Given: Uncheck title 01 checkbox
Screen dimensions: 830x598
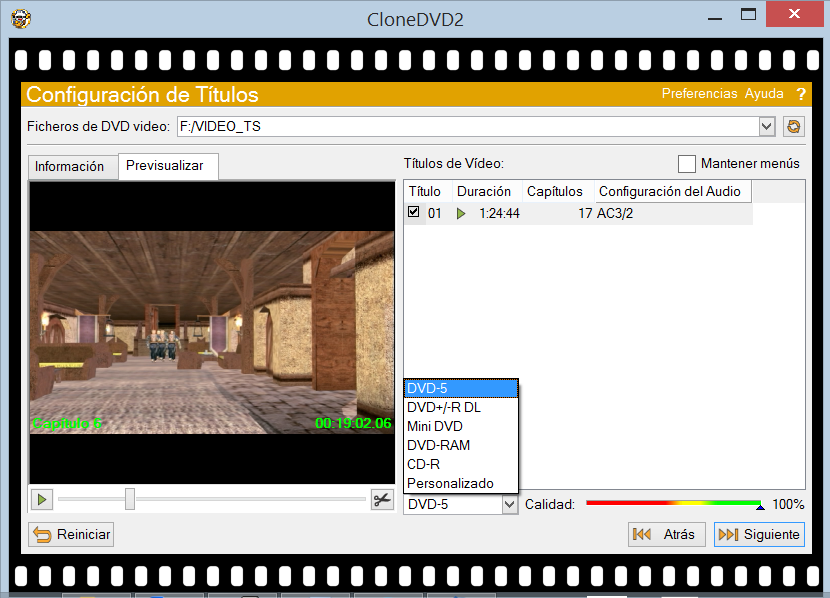Looking at the screenshot, I should click(x=413, y=212).
